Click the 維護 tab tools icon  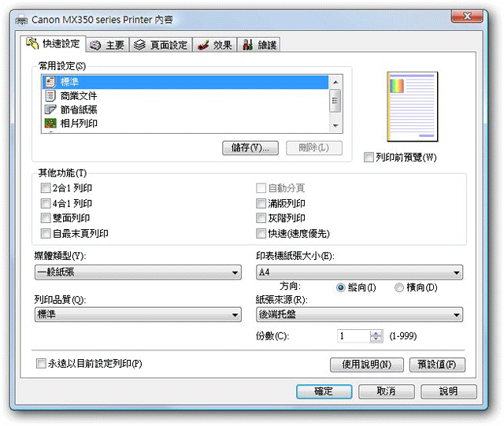coord(247,45)
